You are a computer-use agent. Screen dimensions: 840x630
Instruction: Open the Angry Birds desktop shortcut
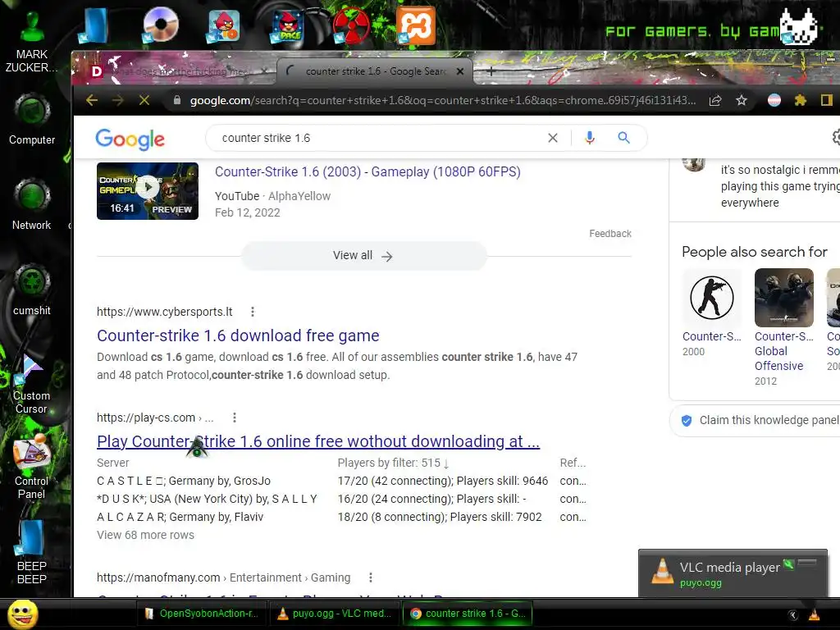click(223, 25)
